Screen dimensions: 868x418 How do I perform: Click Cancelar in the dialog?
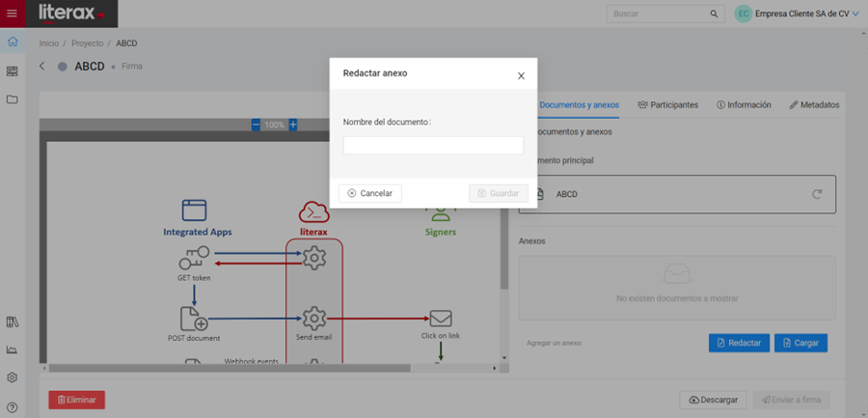[x=369, y=193]
